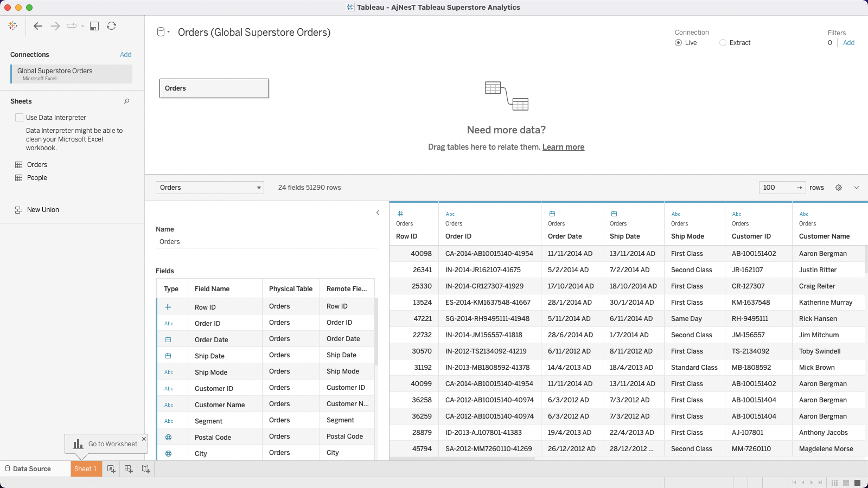Click the New Dashboard icon
Screen dimensions: 868x488
click(x=129, y=469)
